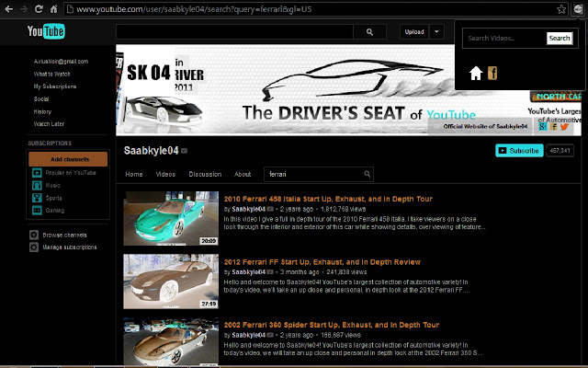Click the Manage subscriptions gear icon
The height and width of the screenshot is (368, 588).
click(34, 247)
